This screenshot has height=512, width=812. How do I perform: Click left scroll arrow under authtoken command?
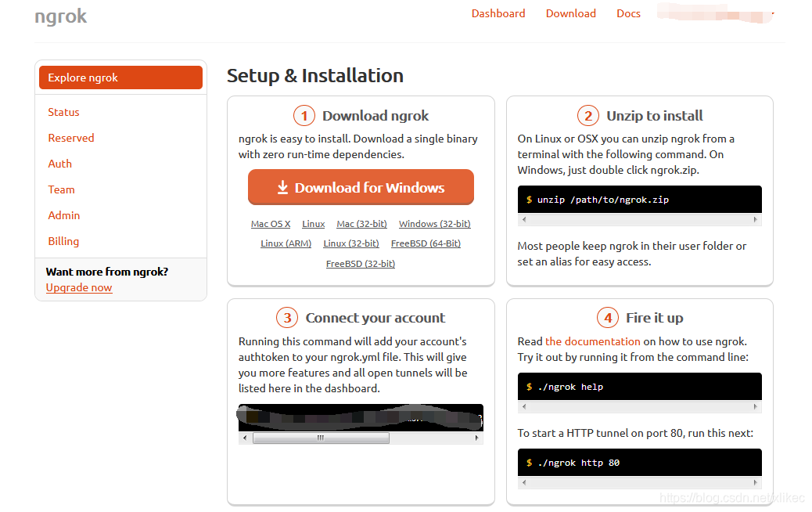pyautogui.click(x=245, y=438)
